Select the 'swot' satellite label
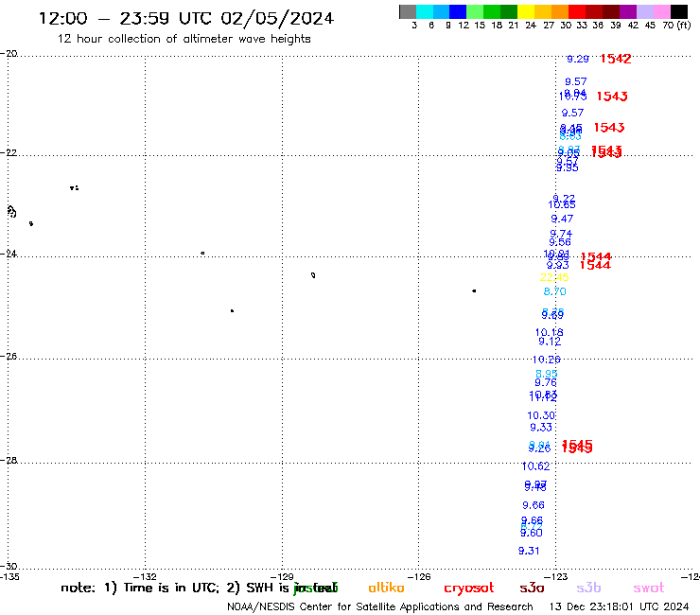 click(x=649, y=588)
